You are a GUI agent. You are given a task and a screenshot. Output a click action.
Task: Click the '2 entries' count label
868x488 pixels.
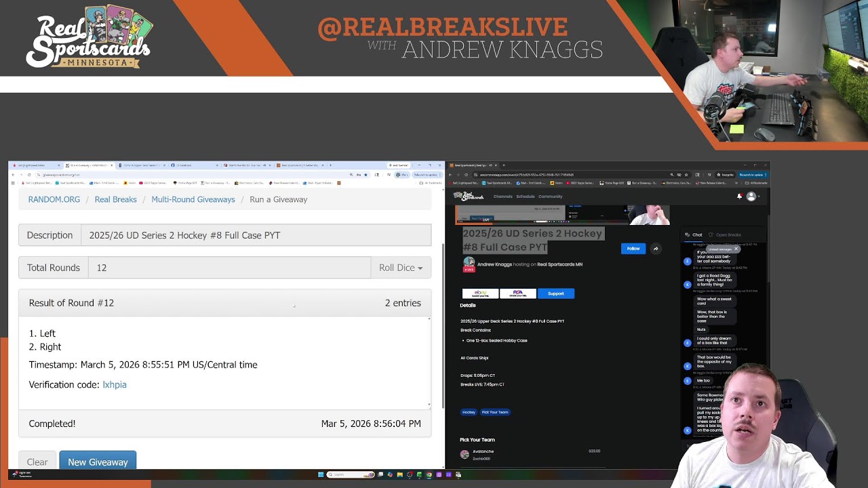pyautogui.click(x=403, y=303)
